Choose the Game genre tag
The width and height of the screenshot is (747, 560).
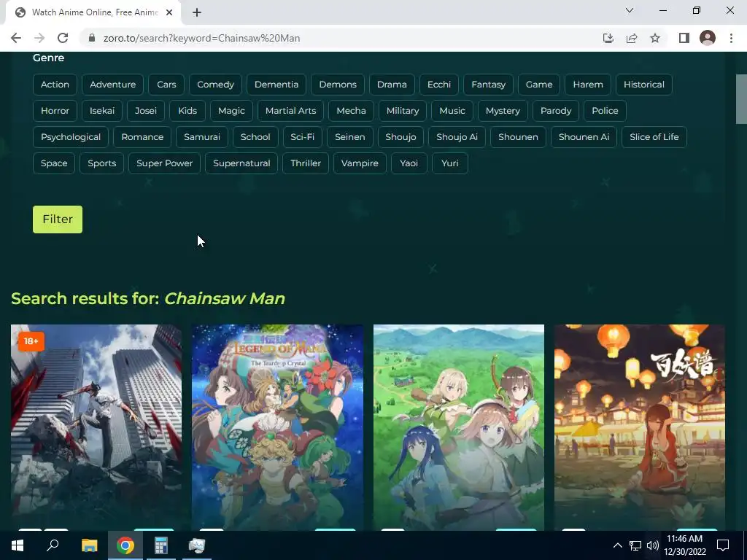539,85
